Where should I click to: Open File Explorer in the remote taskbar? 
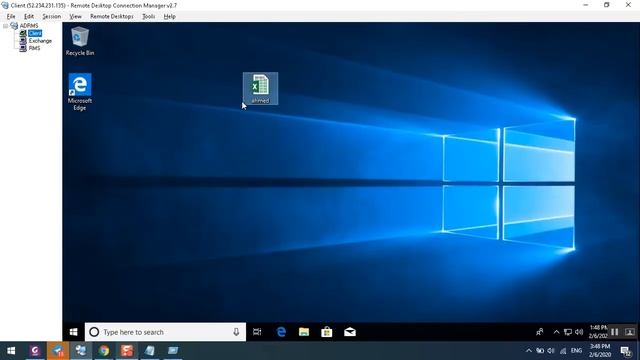(304, 332)
